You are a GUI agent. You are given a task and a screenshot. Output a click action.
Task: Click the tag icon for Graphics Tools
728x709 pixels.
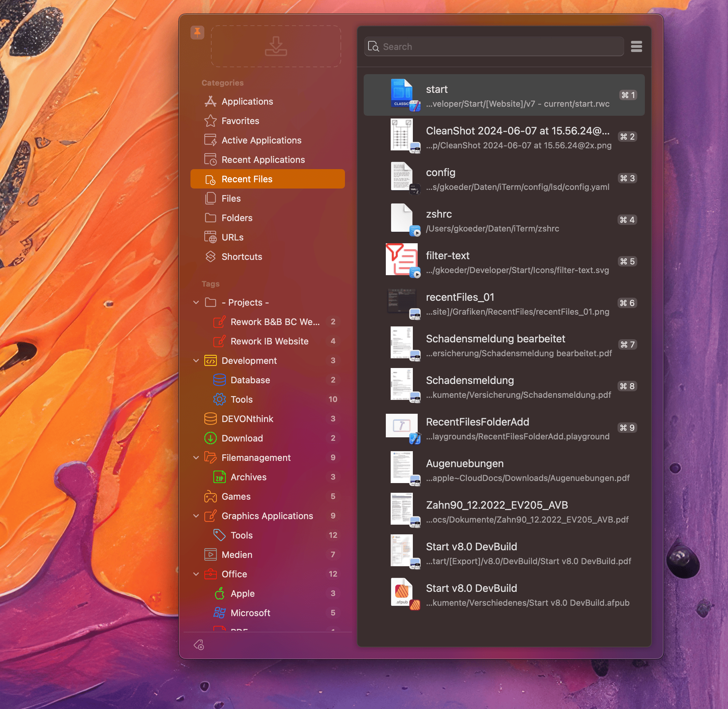point(219,535)
